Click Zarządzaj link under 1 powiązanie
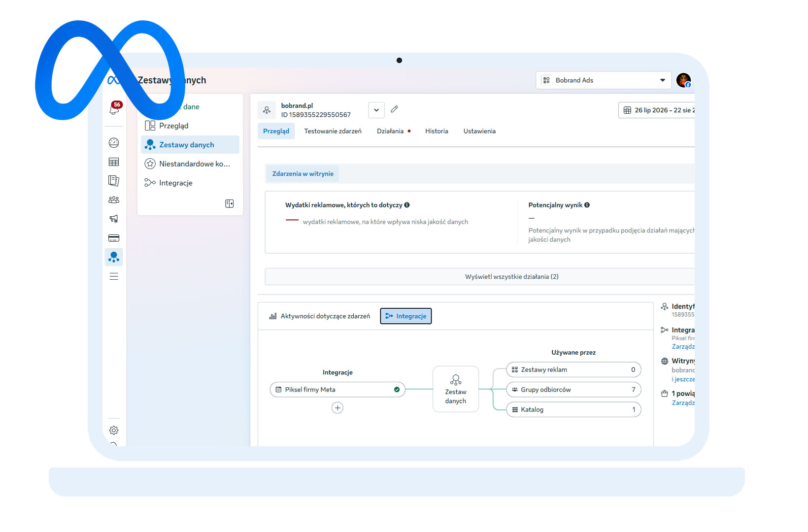Image resolution: width=808 pixels, height=532 pixels. coord(683,403)
